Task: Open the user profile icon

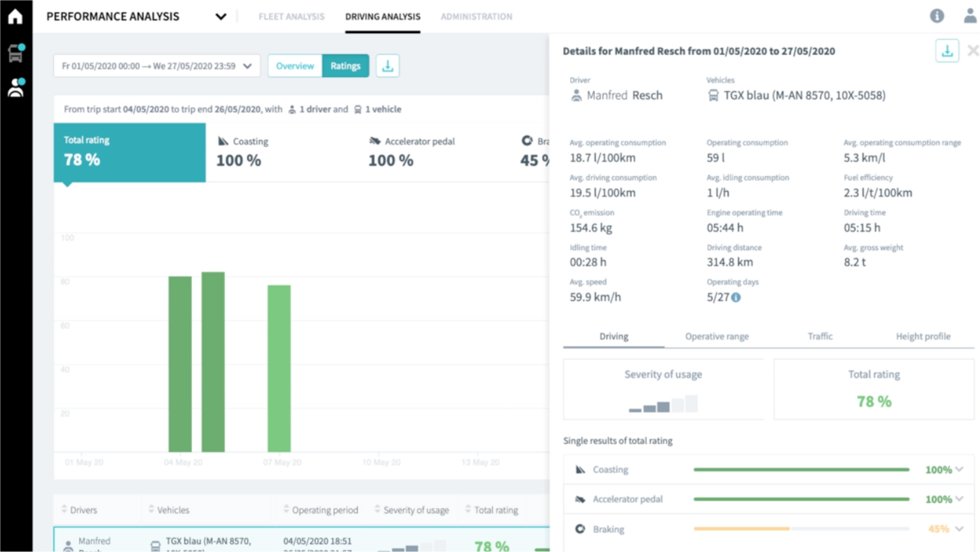Action: (969, 16)
